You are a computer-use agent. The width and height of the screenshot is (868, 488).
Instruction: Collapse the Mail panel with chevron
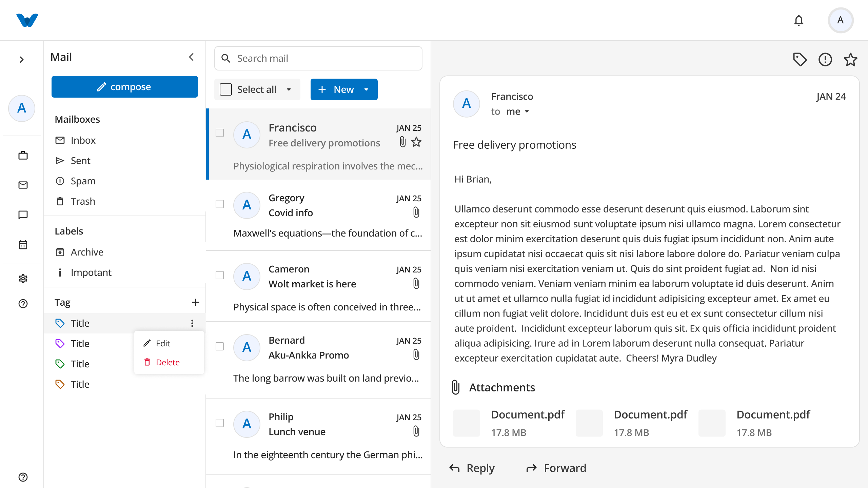click(191, 57)
